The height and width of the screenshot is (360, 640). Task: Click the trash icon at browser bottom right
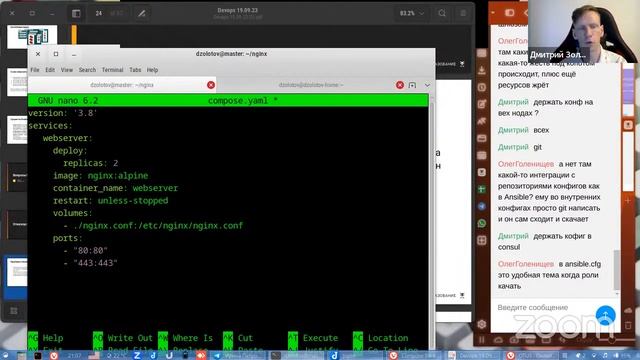click(628, 325)
